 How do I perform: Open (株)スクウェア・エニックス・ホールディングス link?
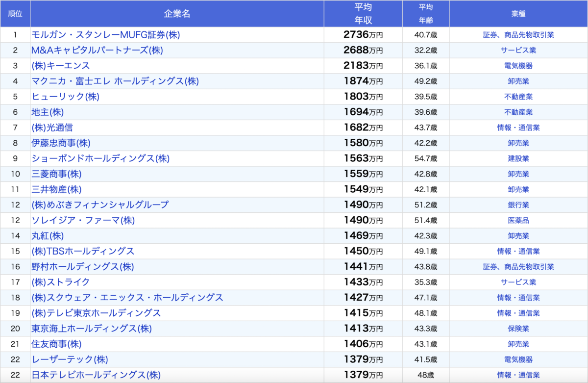point(127,297)
